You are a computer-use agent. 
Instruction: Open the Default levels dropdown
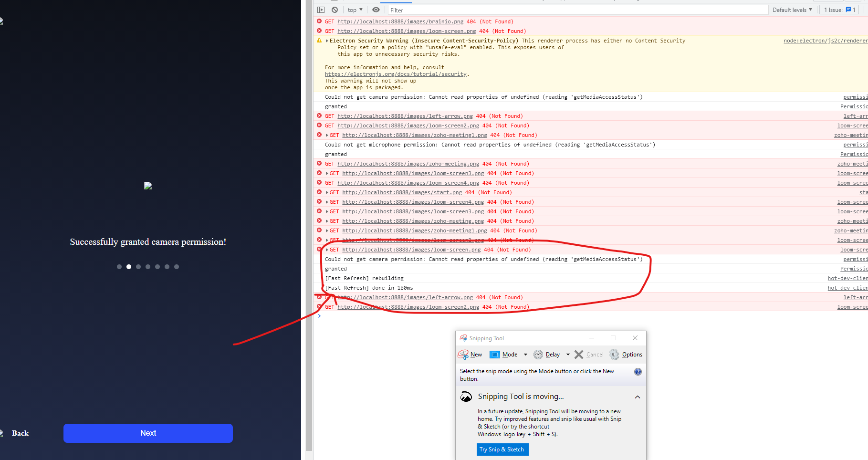pyautogui.click(x=792, y=10)
